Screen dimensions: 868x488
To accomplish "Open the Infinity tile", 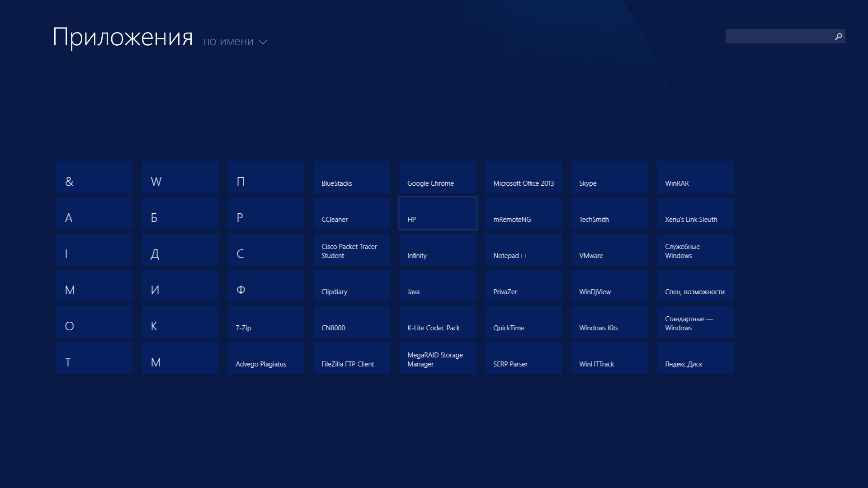I will (x=438, y=249).
